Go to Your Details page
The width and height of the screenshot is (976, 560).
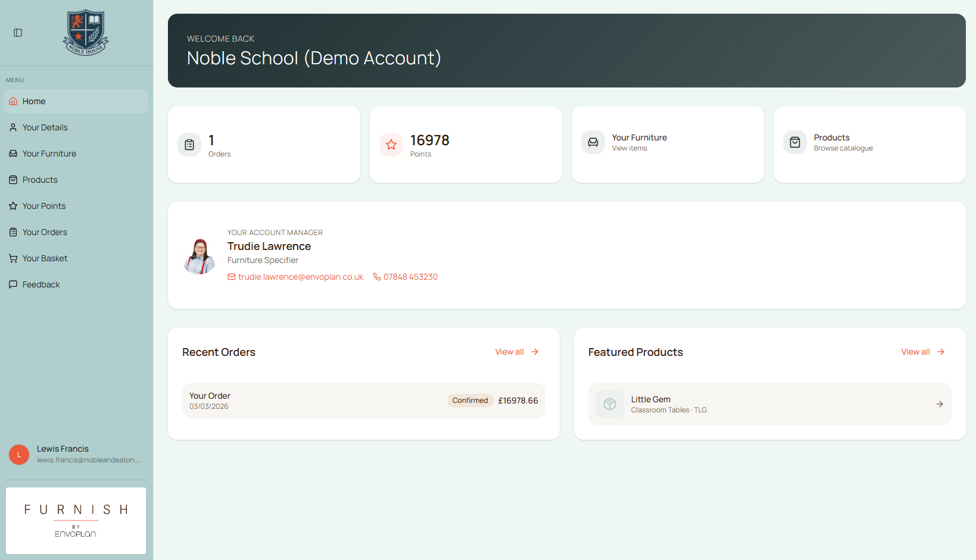pos(76,127)
